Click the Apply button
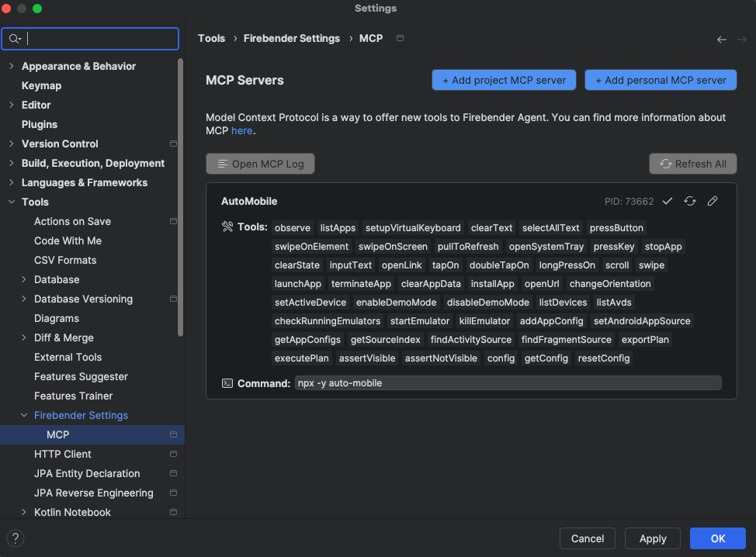The image size is (756, 557). coord(653,538)
